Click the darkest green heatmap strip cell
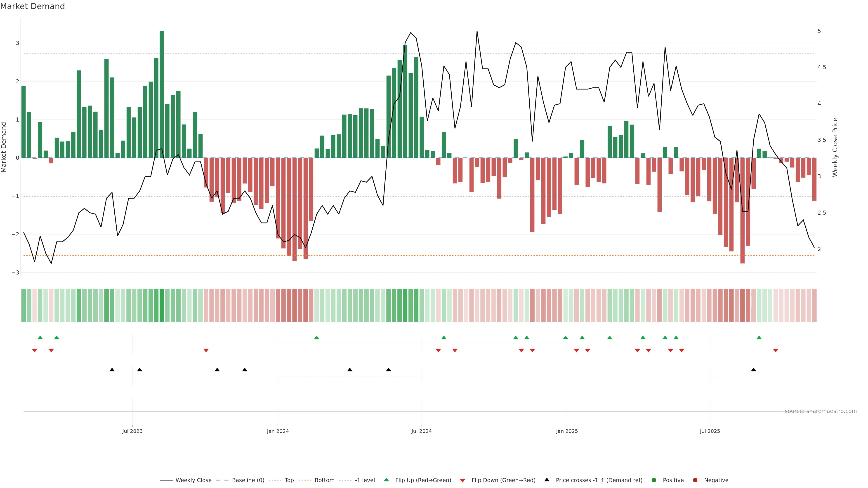This screenshot has width=868, height=488. 162,305
